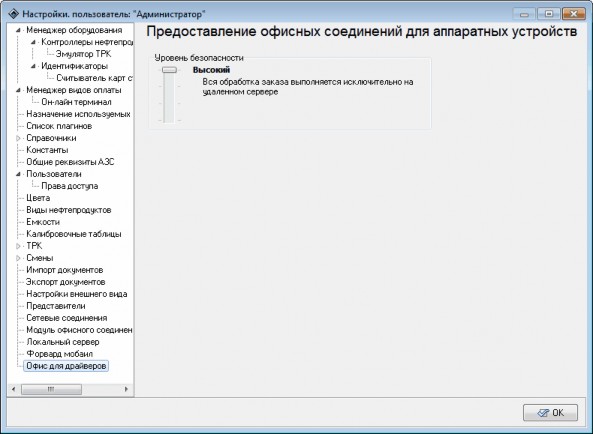
Task: Select Сетевые соединения in the tree
Action: [x=67, y=318]
